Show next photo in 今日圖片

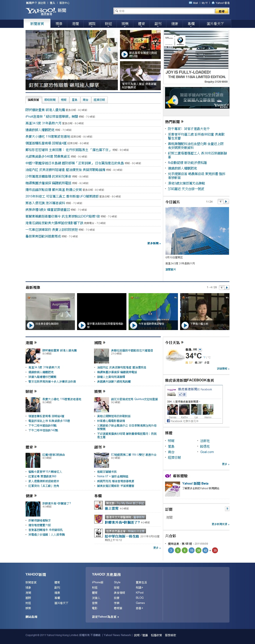[226, 202]
